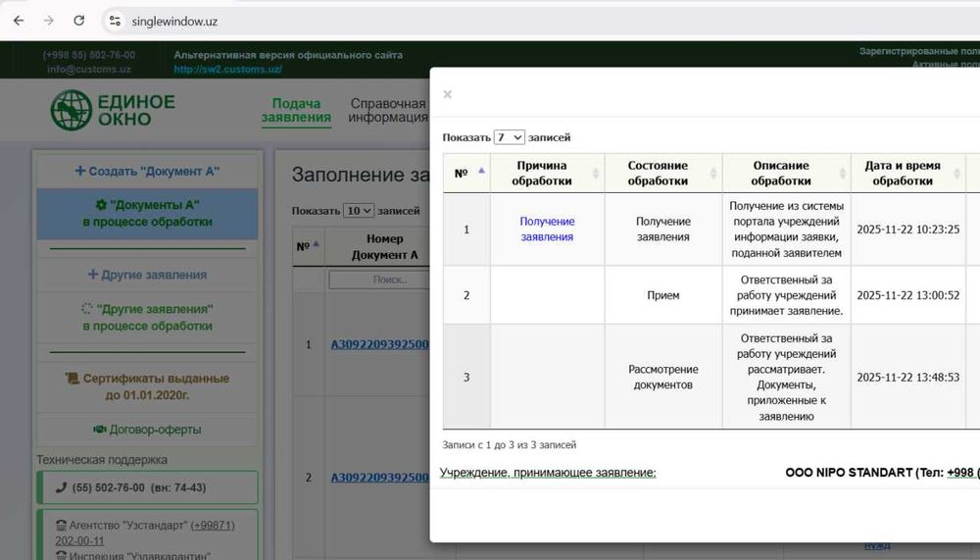Viewport: 980px width, 560px height.
Task: Click the certificate icon beside Сертификаты выданные
Action: click(x=72, y=378)
